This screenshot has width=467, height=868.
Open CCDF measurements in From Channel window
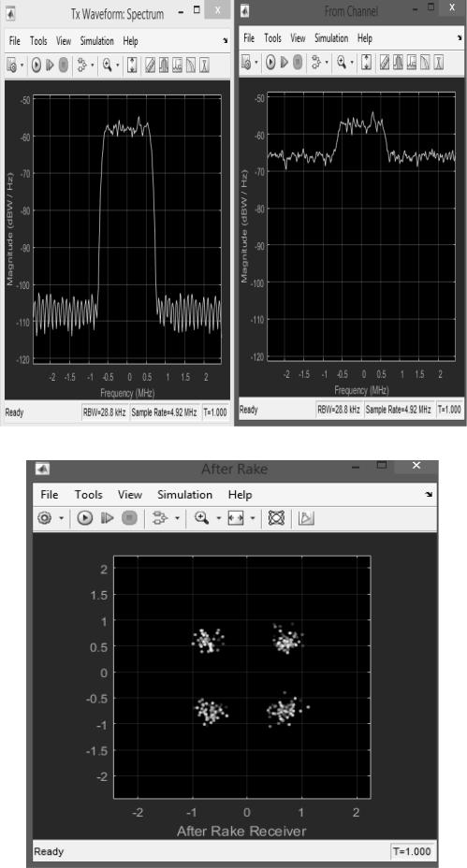(439, 62)
